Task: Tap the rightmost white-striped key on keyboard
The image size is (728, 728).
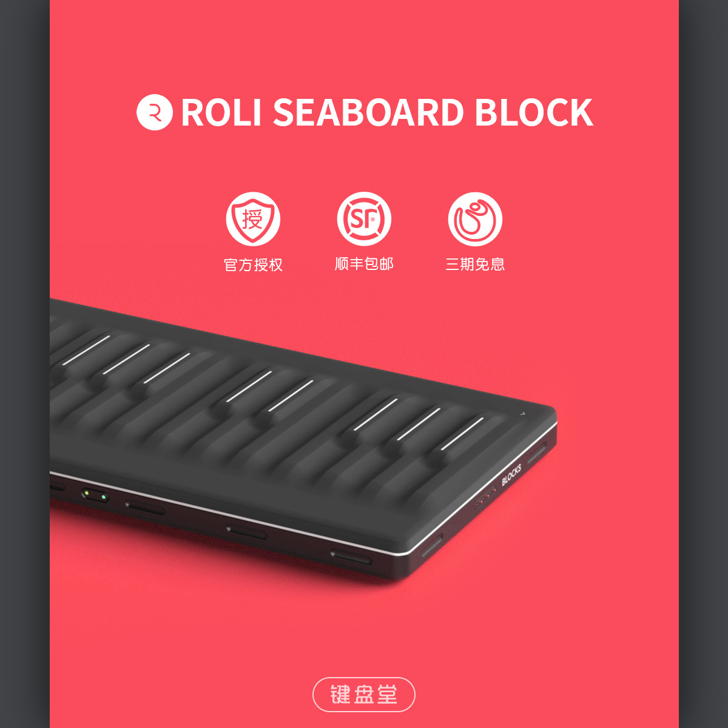Action: tap(462, 433)
